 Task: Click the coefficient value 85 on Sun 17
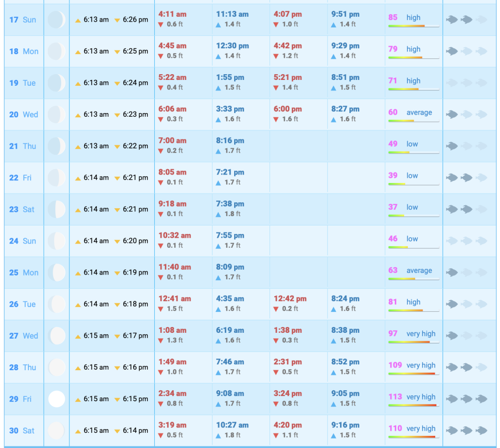pyautogui.click(x=393, y=17)
